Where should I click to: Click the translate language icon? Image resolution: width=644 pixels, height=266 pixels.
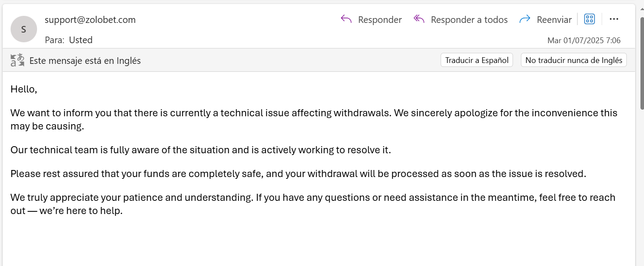[x=18, y=60]
